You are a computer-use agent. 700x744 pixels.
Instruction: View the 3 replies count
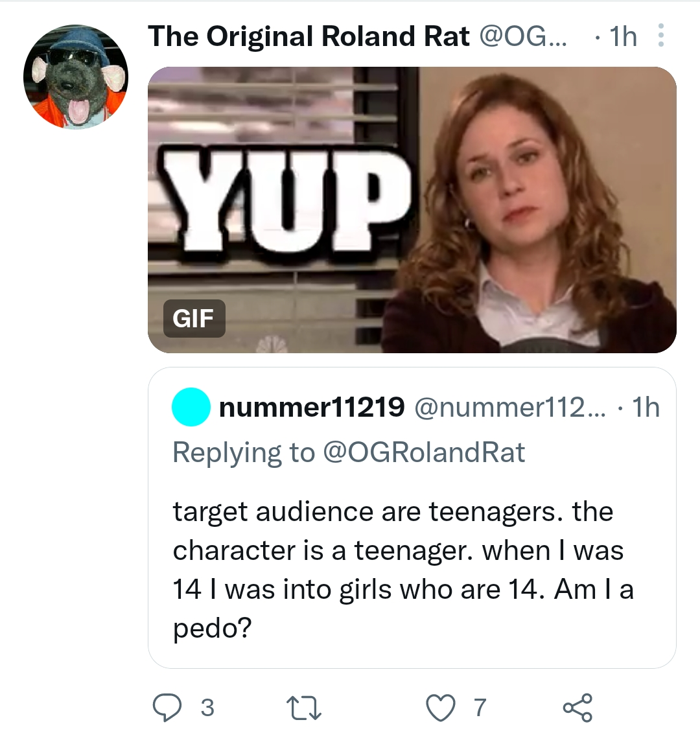[207, 708]
